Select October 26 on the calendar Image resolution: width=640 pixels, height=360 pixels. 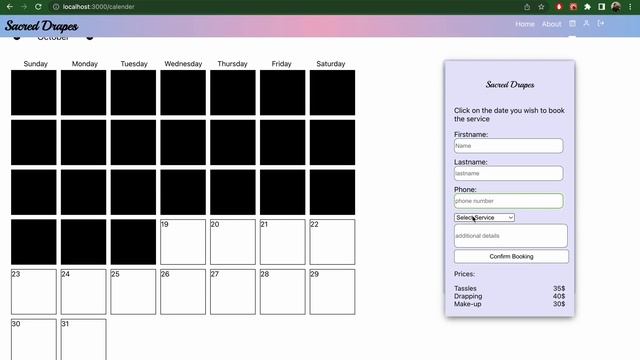click(183, 292)
